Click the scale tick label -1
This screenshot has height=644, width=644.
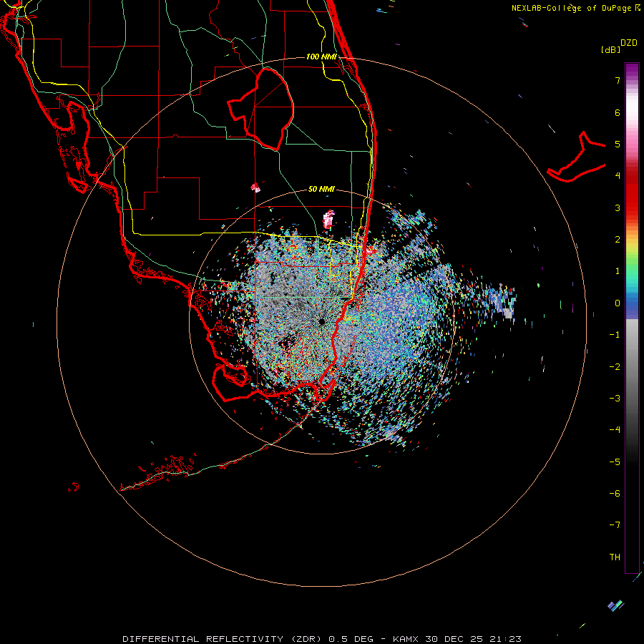coord(615,335)
